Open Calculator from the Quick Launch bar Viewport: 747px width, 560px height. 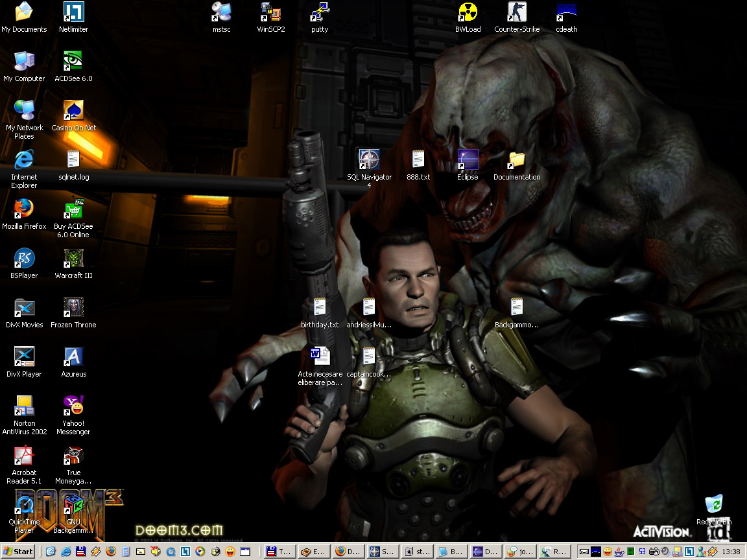[x=126, y=552]
